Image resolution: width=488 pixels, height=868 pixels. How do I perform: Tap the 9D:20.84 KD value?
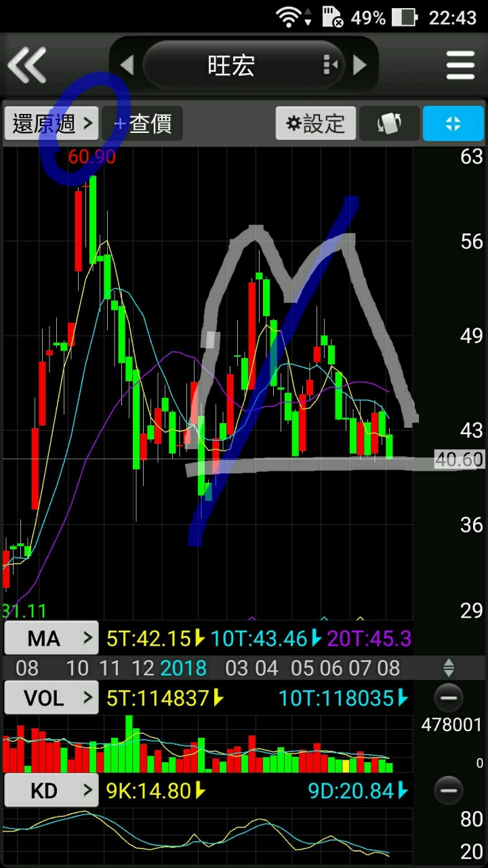[x=358, y=791]
